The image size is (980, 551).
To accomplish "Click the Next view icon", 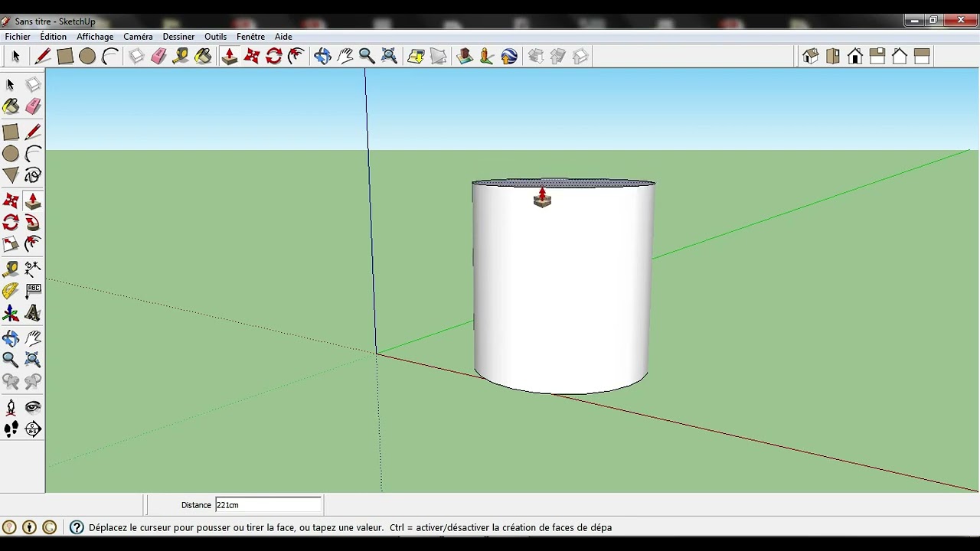I will click(x=33, y=381).
